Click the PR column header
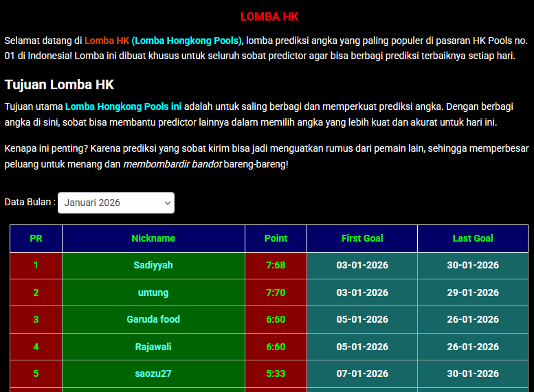Screen dimensions: 534x392 (36, 238)
